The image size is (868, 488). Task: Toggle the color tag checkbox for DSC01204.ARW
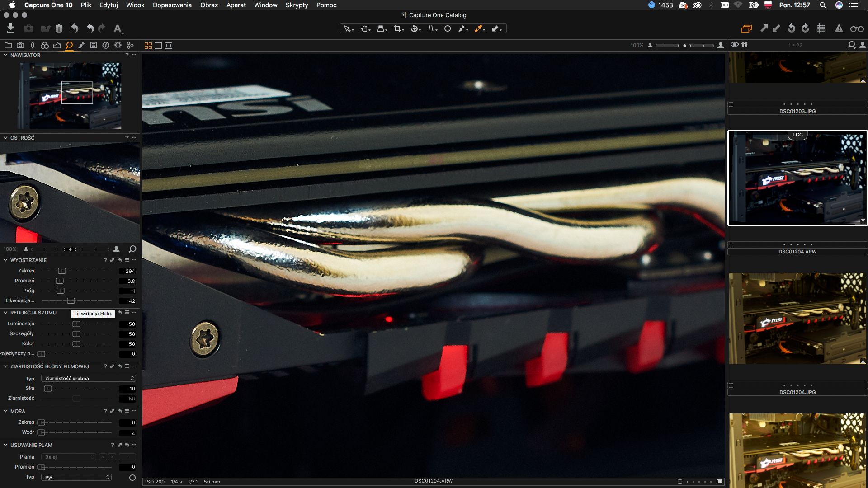(x=731, y=245)
